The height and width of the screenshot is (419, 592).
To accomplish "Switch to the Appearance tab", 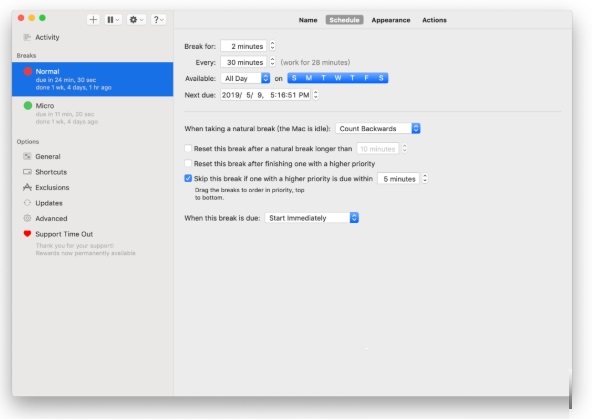I will tap(391, 20).
